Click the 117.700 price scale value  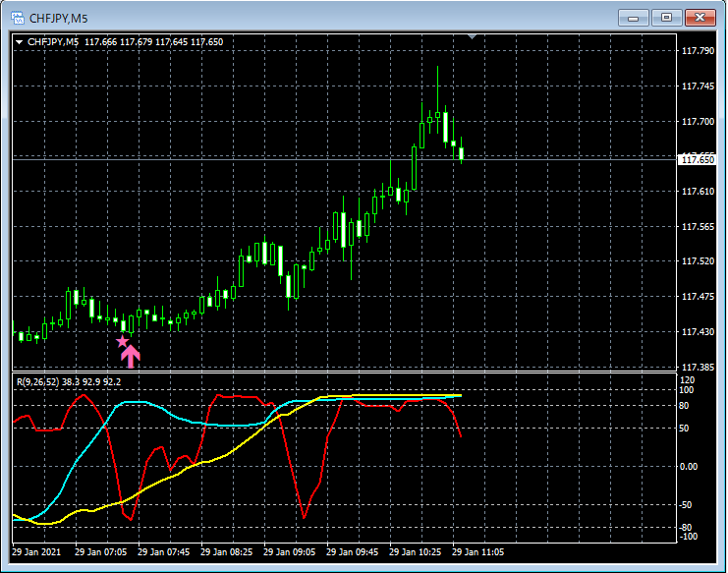pos(698,122)
